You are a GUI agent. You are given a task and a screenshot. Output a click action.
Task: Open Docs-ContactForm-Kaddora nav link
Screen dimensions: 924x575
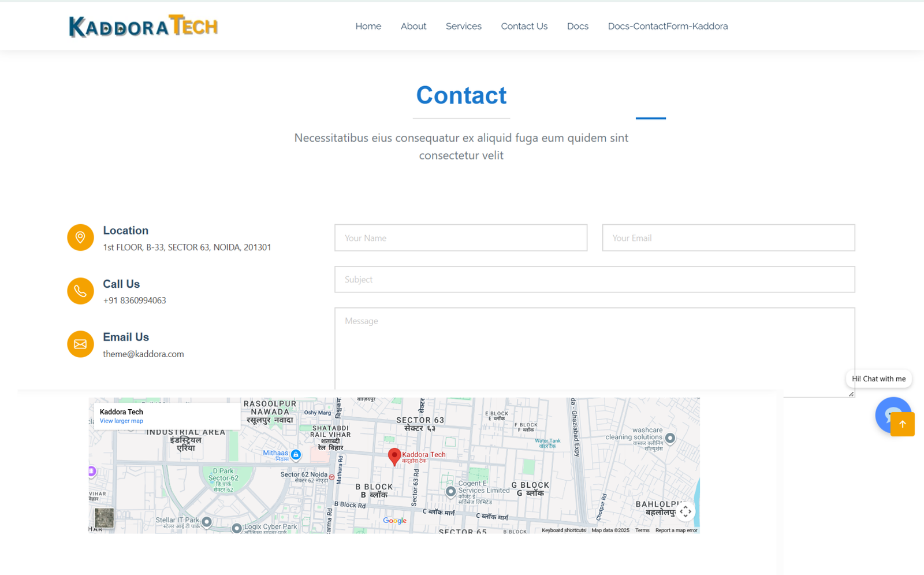(668, 27)
